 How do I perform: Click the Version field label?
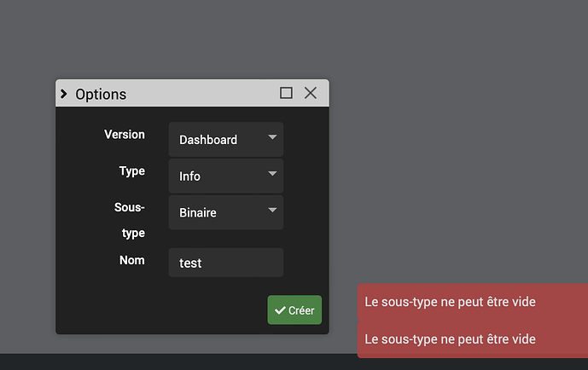point(125,135)
